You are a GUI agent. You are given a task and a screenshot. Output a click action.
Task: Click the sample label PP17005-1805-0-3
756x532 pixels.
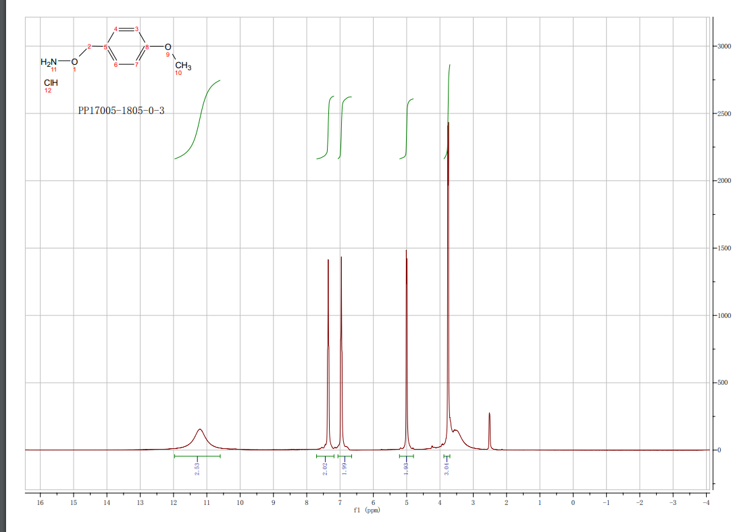121,111
